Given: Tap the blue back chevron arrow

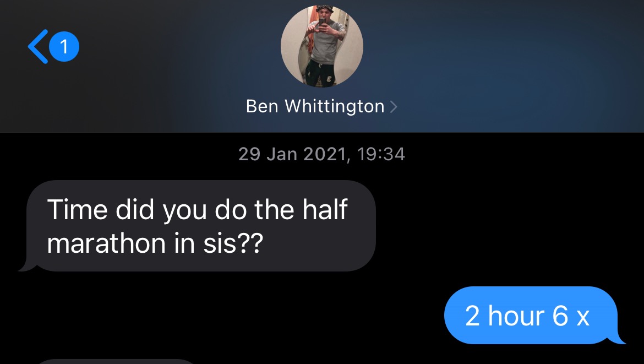Looking at the screenshot, I should pos(38,46).
